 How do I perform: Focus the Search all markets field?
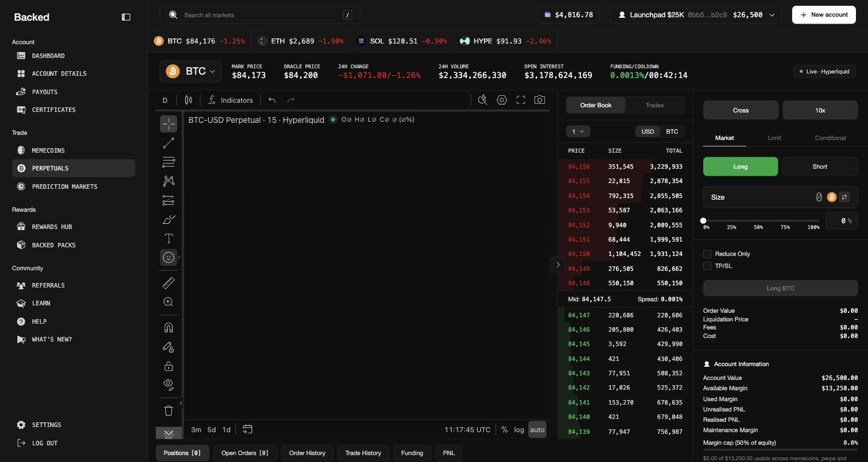pos(260,15)
